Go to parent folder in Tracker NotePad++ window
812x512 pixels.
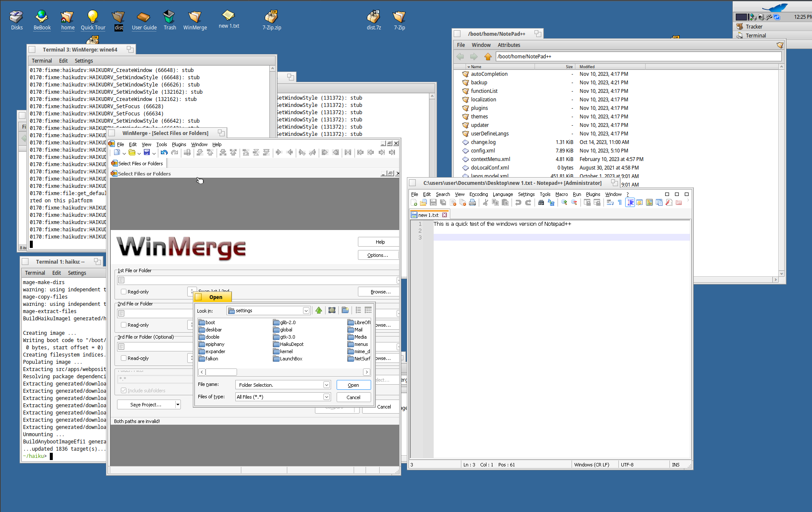click(488, 56)
